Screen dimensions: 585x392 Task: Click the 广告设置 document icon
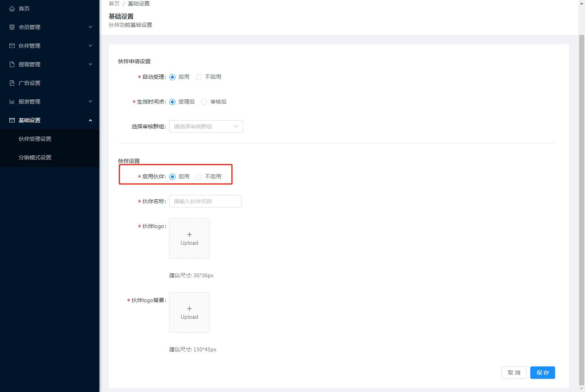(12, 83)
